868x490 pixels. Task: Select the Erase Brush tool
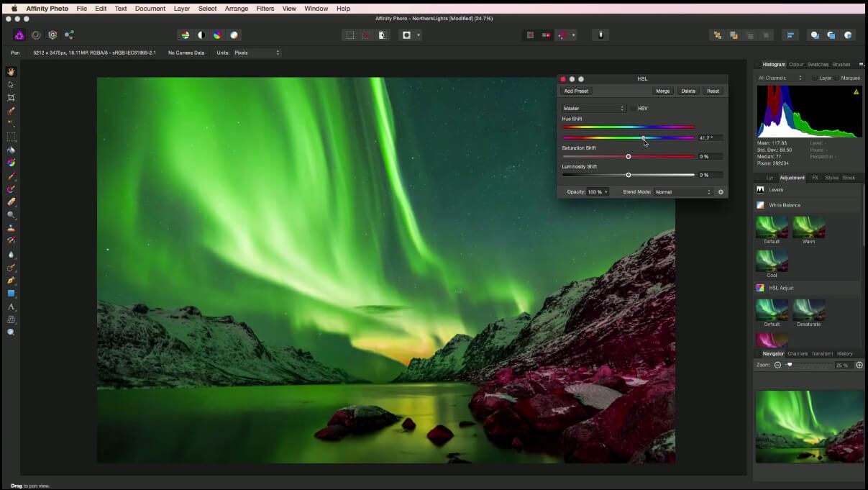point(11,202)
